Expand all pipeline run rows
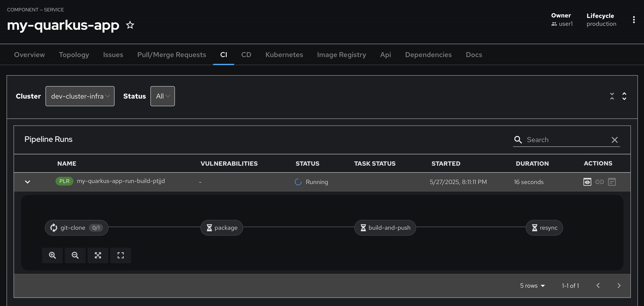644x306 pixels. [624, 96]
